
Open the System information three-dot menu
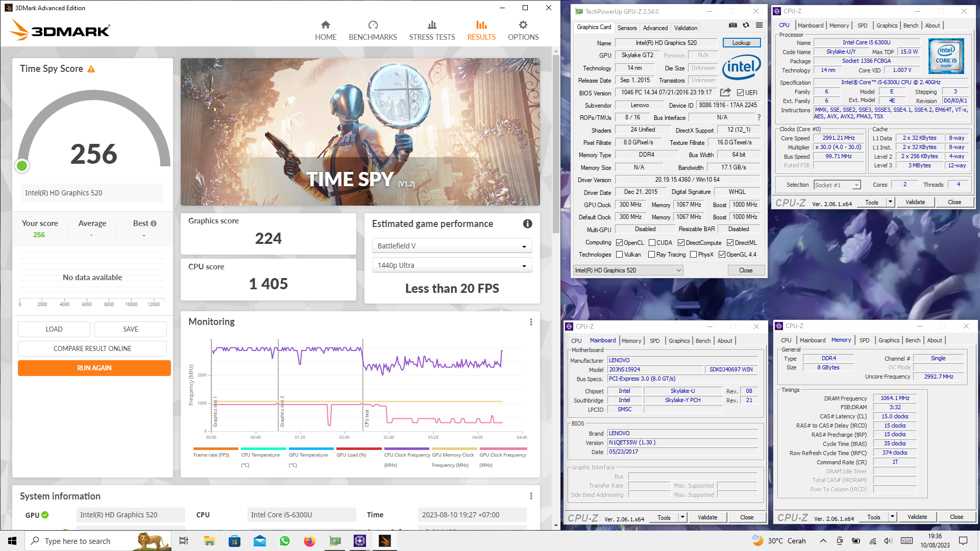point(531,496)
